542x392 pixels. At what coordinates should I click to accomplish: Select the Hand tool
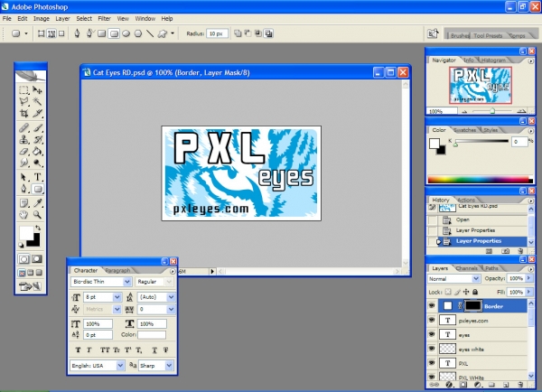23,215
